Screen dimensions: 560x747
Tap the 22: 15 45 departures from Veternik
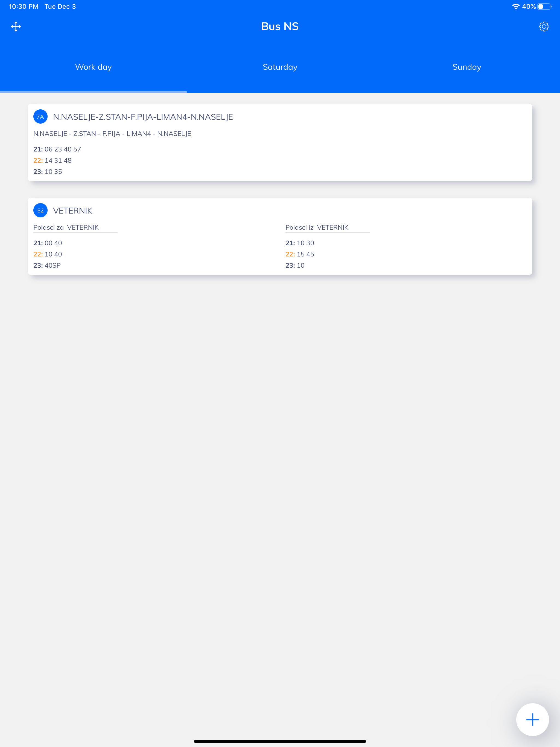(300, 254)
